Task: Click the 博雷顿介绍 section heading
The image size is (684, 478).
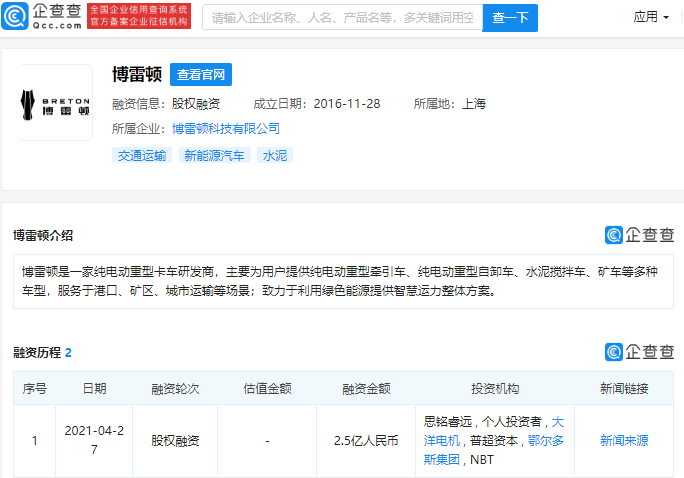Action: pos(43,236)
